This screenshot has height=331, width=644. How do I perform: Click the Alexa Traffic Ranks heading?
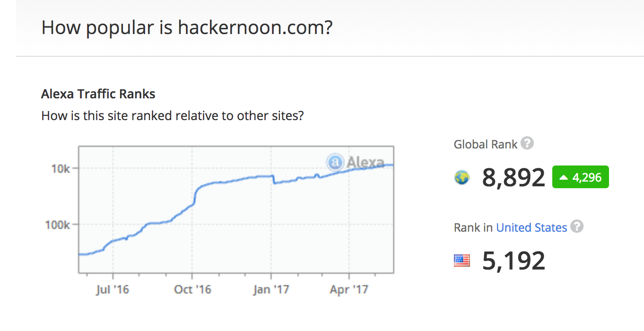click(x=98, y=94)
